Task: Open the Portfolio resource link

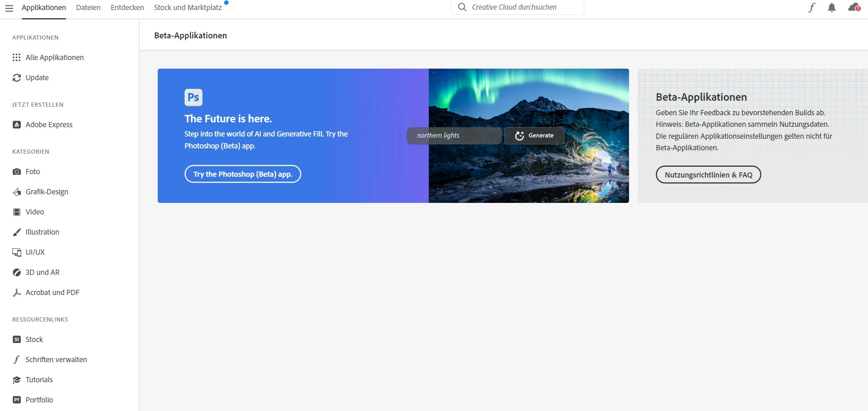Action: [39, 400]
